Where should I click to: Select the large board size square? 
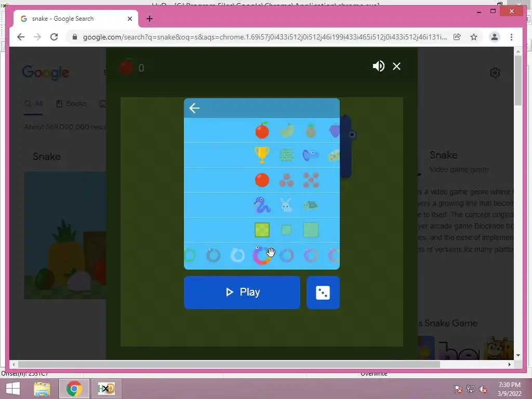pos(311,230)
